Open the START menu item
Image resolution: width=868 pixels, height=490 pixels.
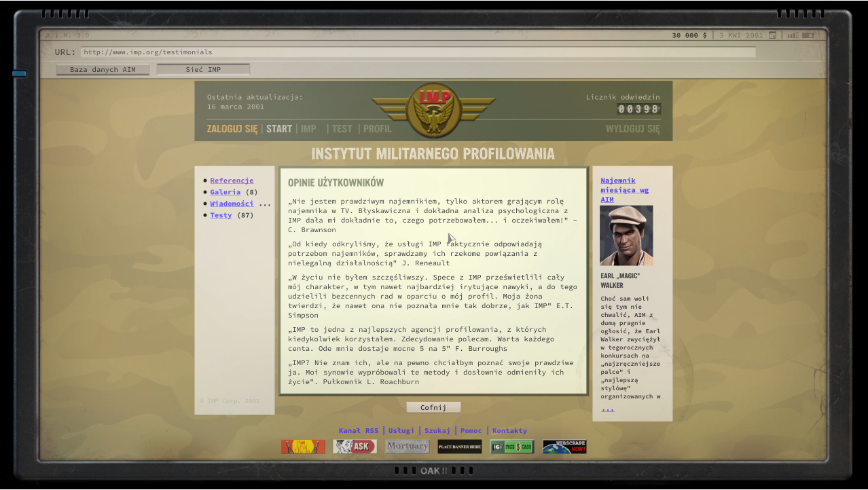(279, 129)
